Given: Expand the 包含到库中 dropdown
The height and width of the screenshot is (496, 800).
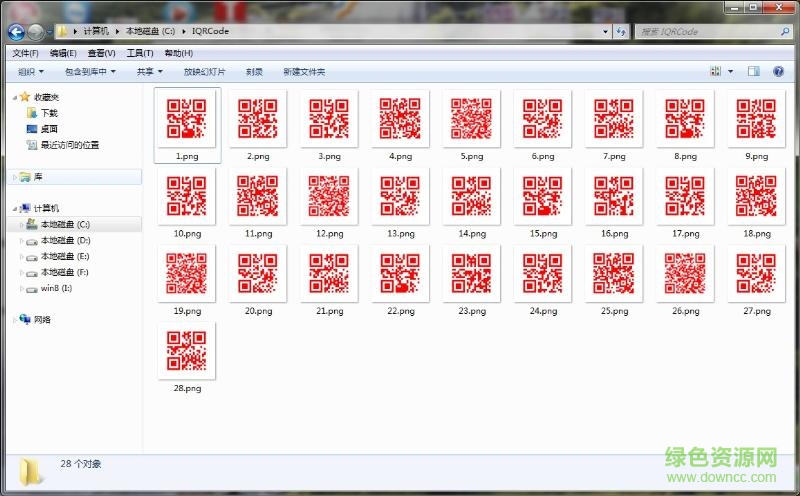Looking at the screenshot, I should pos(90,72).
